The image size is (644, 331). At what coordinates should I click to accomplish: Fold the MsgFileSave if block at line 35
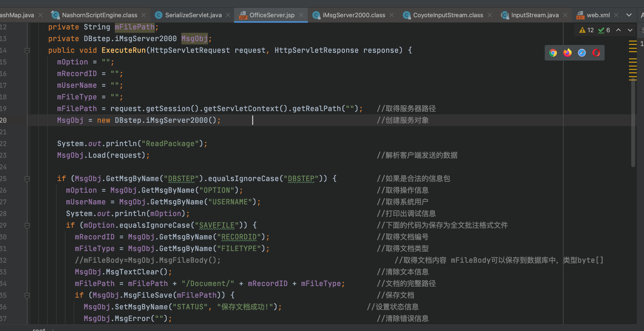pyautogui.click(x=27, y=295)
